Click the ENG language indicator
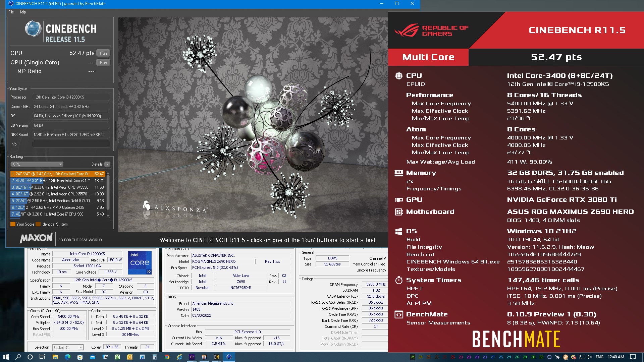 (x=599, y=357)
